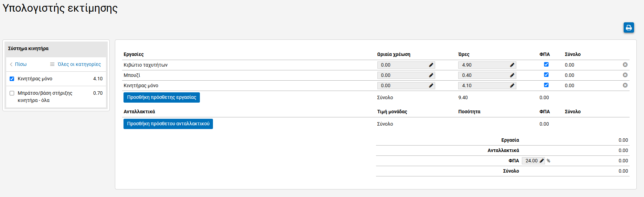Click pencil icon beside ΦΠА 24.00 percentage
This screenshot has height=197, width=644.
click(x=541, y=161)
